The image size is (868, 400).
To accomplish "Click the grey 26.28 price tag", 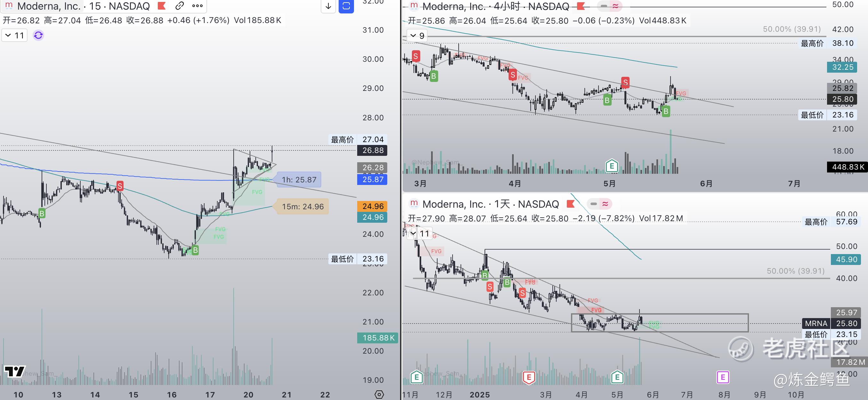I will [x=372, y=167].
